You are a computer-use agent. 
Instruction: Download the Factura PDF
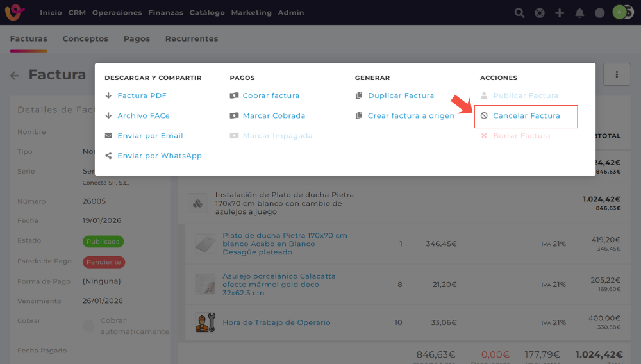142,96
